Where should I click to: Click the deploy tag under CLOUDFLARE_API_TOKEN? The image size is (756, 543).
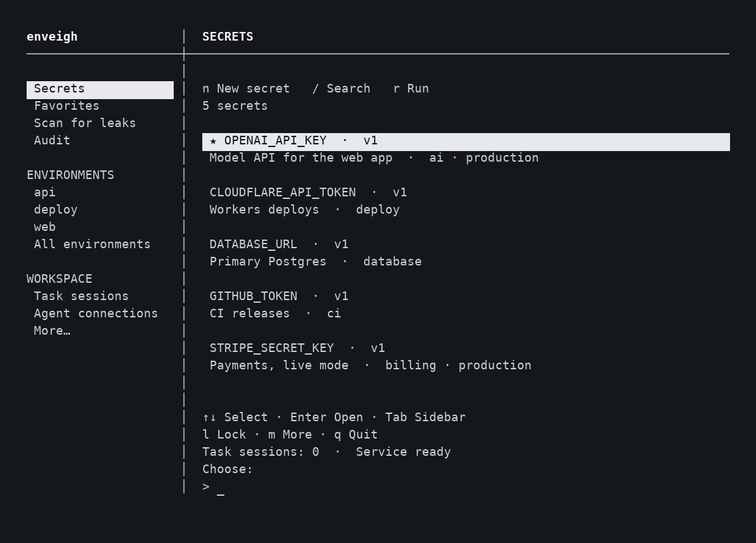[377, 210]
